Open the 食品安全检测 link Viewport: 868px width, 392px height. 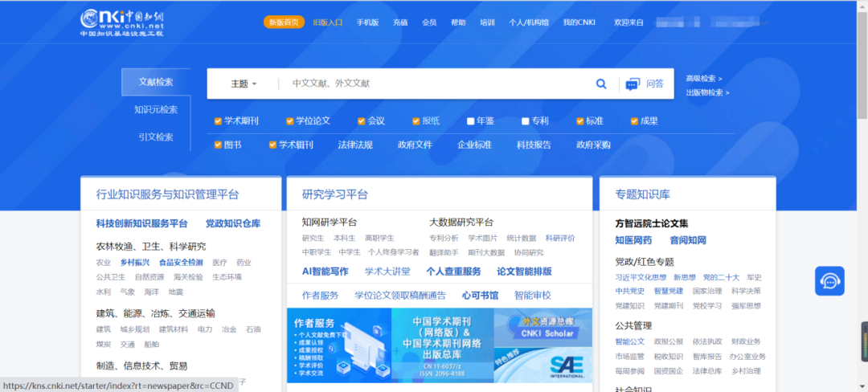[x=181, y=262]
